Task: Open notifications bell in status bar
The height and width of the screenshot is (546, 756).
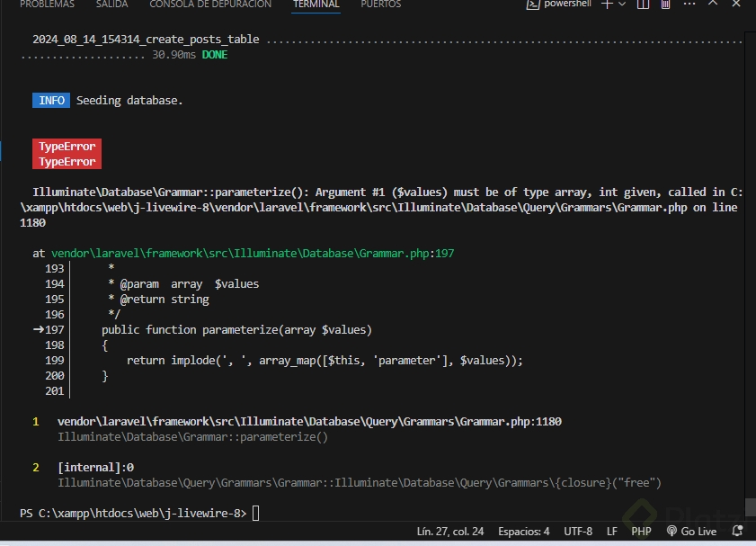Action: 737,531
